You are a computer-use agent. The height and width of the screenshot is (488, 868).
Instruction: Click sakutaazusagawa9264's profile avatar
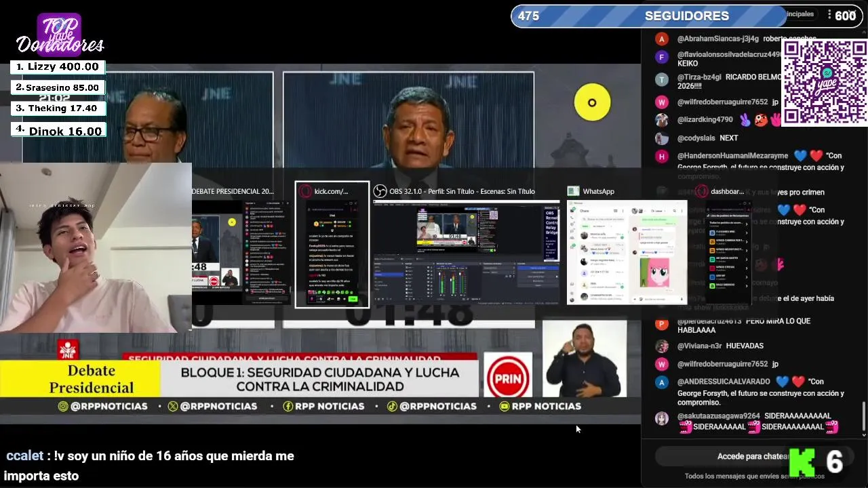pyautogui.click(x=662, y=418)
